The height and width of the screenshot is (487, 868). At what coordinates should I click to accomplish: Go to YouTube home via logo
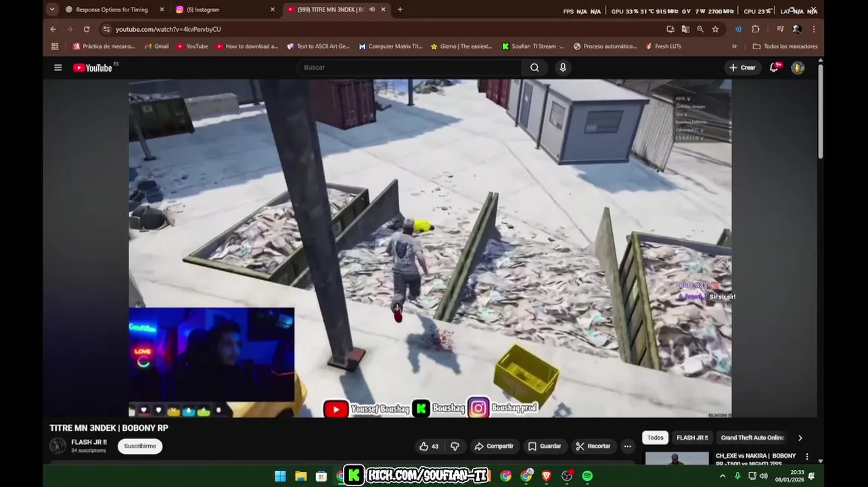pos(93,68)
